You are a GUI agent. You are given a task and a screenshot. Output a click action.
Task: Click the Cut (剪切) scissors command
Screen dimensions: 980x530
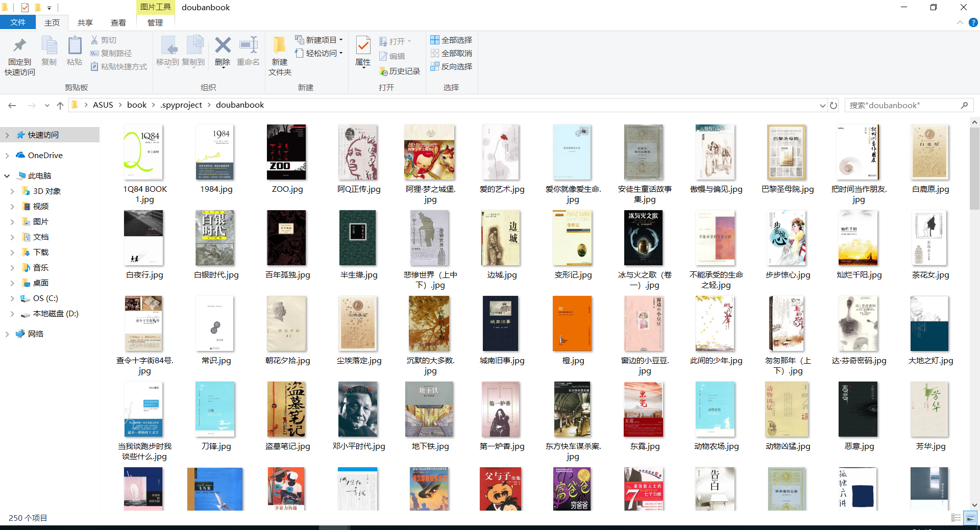pyautogui.click(x=104, y=40)
